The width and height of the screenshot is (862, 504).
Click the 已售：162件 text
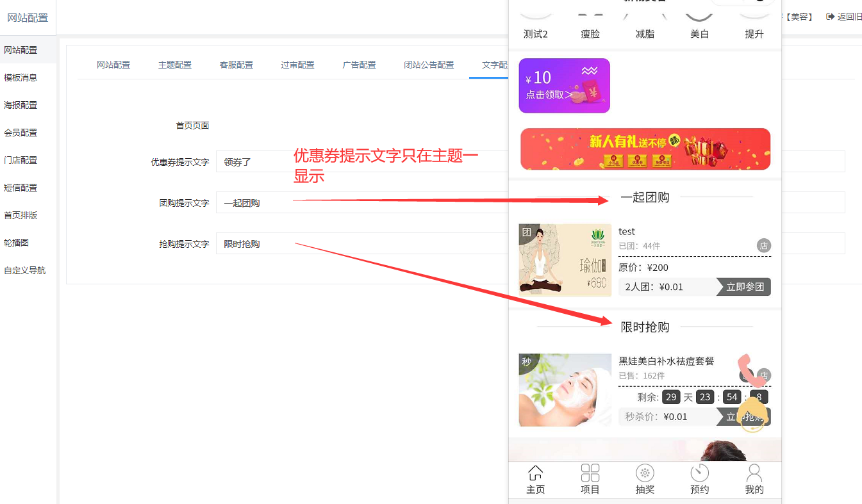[642, 376]
